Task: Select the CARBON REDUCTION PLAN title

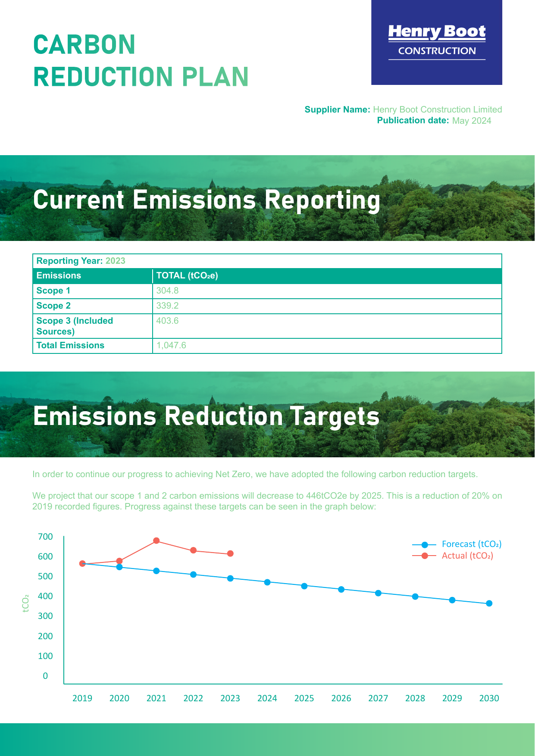Action: [141, 61]
